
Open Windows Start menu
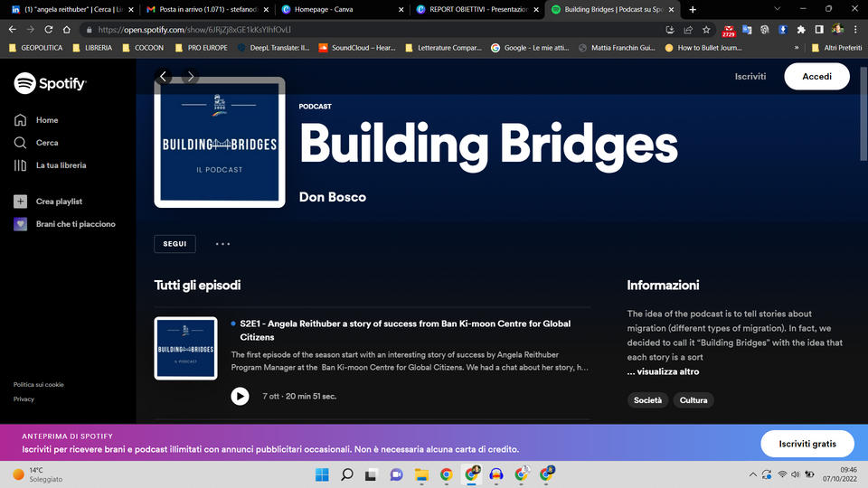point(322,474)
